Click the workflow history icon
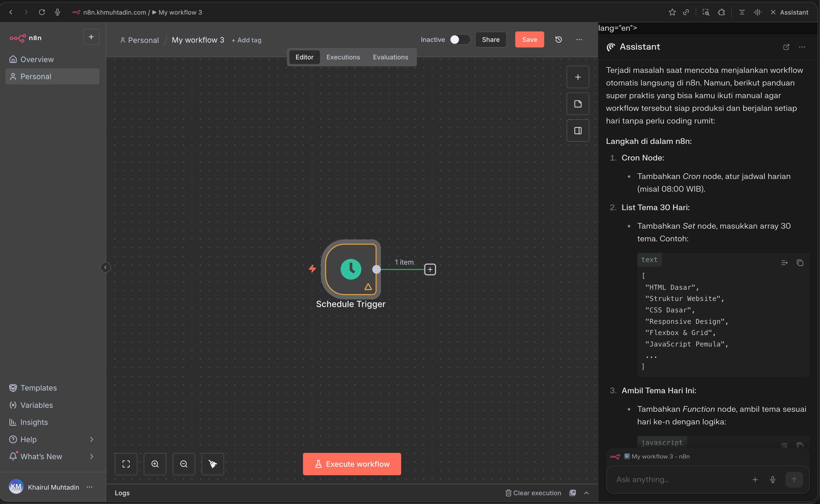Viewport: 820px width, 504px height. pos(559,40)
